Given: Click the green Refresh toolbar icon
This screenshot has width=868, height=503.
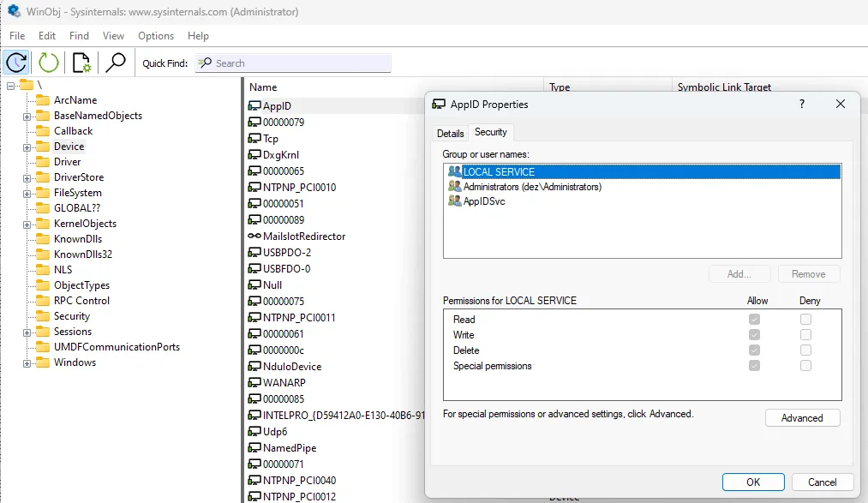Looking at the screenshot, I should click(x=49, y=63).
